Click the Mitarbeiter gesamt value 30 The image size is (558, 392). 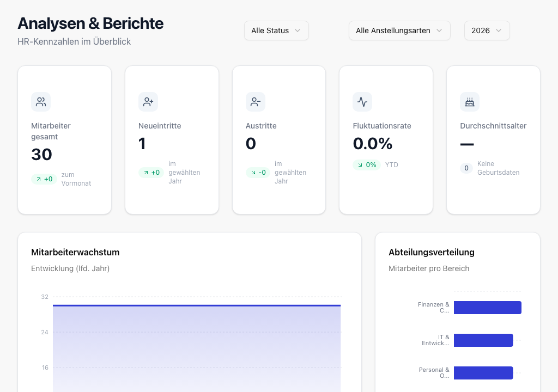pos(41,155)
